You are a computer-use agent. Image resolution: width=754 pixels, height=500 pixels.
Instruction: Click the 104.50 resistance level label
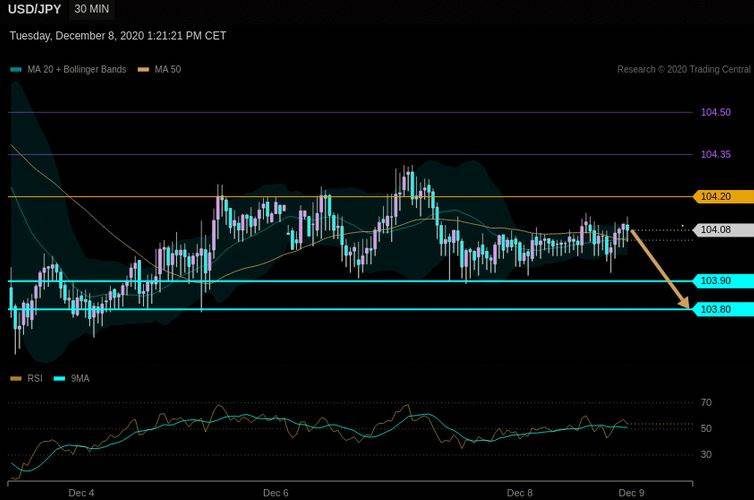(716, 112)
